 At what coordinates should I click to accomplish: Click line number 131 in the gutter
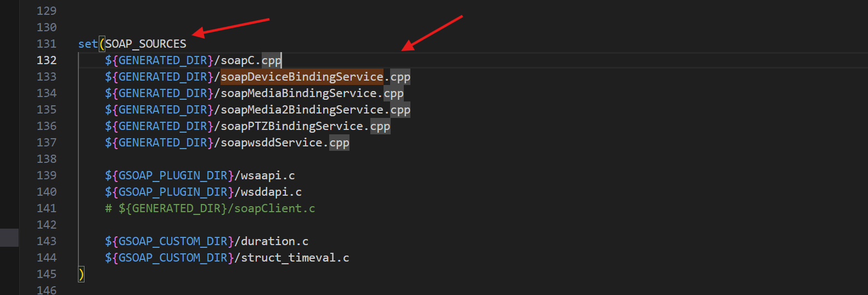47,44
